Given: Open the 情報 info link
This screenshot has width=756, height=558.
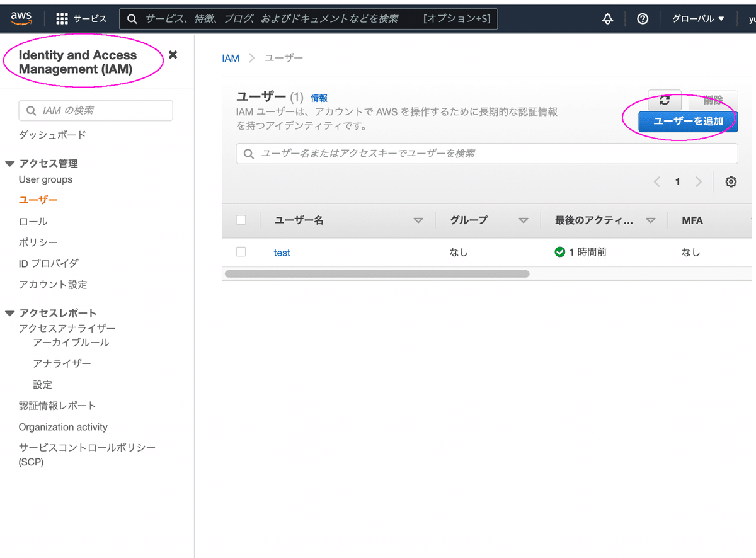Looking at the screenshot, I should [x=319, y=98].
